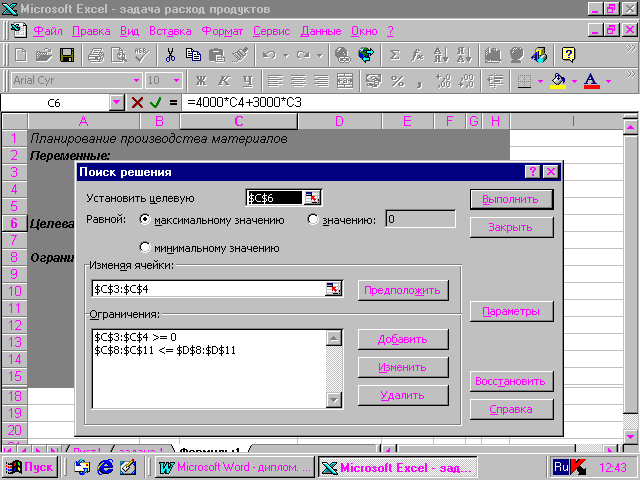The height and width of the screenshot is (480, 640).
Task: Apply italic with the К icon
Action: (224, 81)
